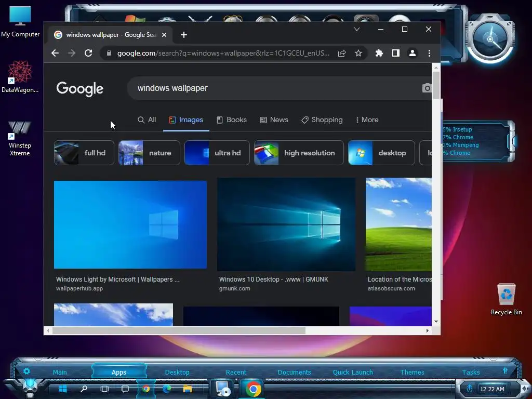Viewport: 532px width, 399px height.
Task: Expand the More search options
Action: tap(367, 120)
